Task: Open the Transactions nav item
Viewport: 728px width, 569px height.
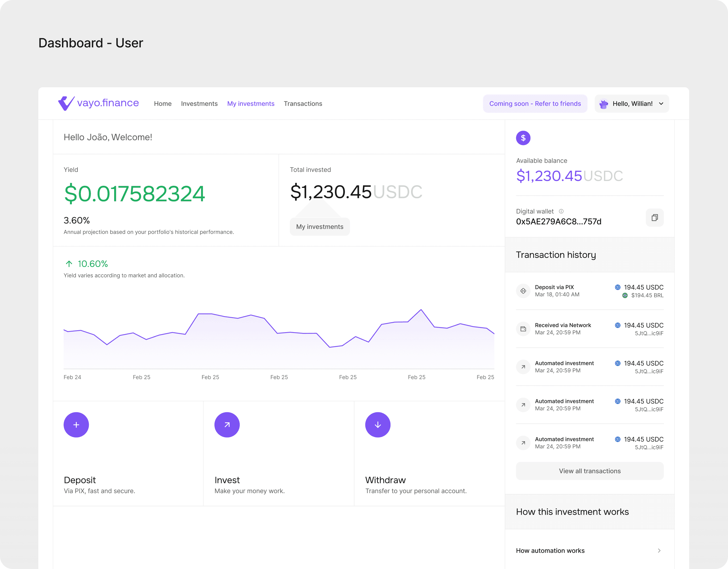Action: (x=303, y=104)
